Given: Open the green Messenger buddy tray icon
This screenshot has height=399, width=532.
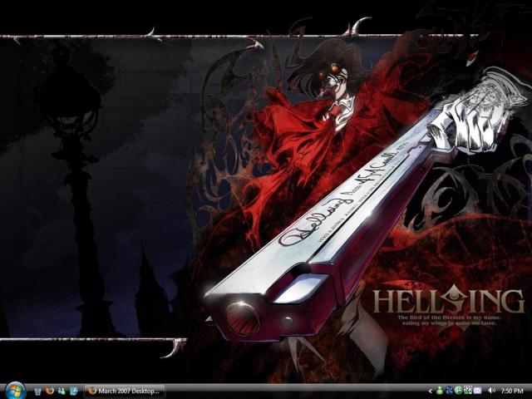Looking at the screenshot, I should point(440,390).
